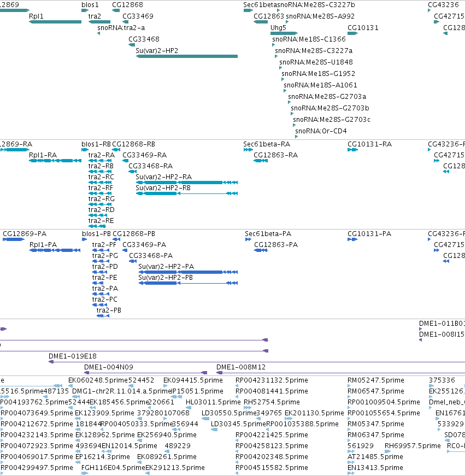Select the tra2-RF transcript label

click(101, 188)
